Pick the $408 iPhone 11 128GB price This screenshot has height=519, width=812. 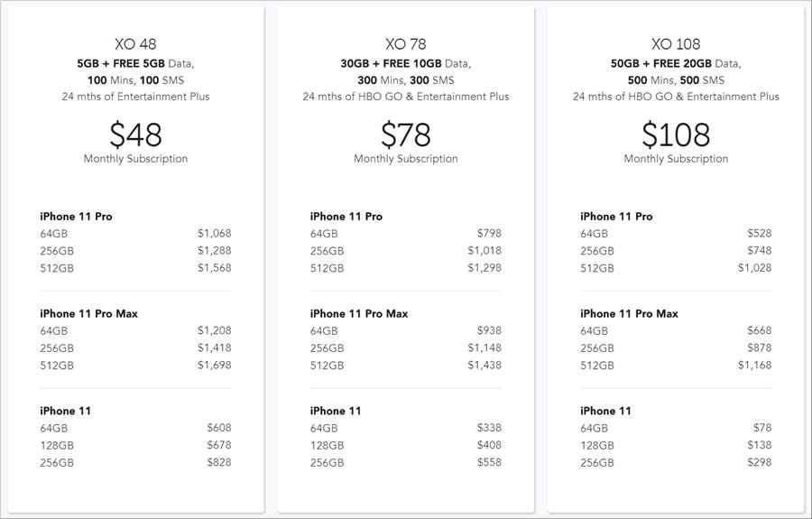pyautogui.click(x=489, y=446)
